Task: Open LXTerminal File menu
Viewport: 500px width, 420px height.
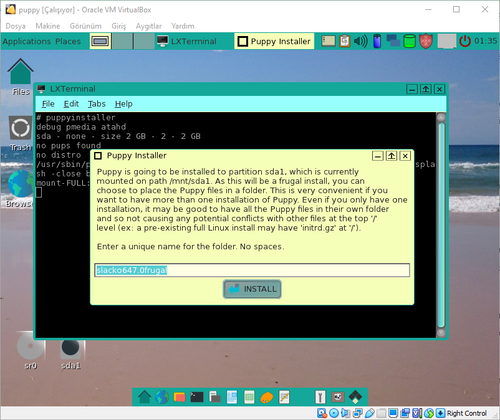Action: (x=48, y=104)
